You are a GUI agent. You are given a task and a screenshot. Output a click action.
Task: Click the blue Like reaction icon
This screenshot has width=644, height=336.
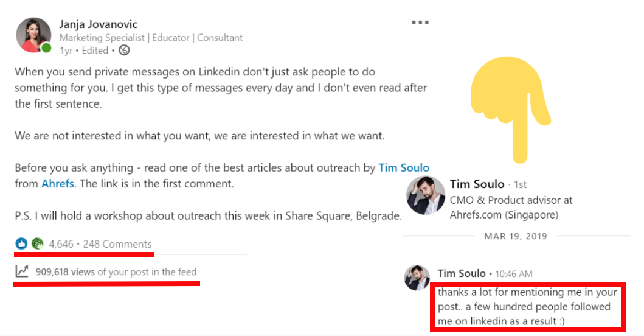pyautogui.click(x=22, y=243)
